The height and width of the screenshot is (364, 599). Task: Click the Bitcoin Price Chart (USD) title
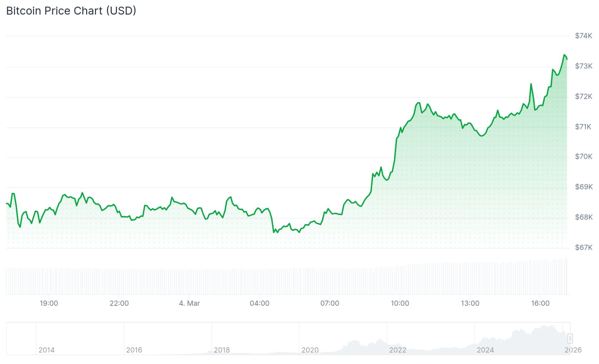pyautogui.click(x=71, y=11)
